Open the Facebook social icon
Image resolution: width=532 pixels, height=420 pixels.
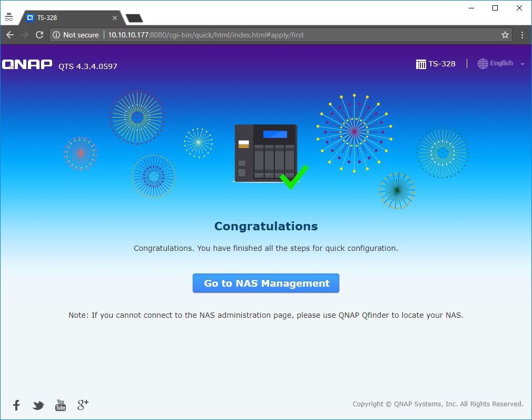(16, 405)
